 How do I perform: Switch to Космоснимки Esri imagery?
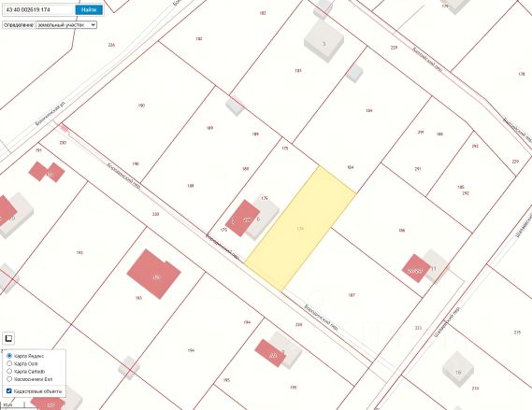(9, 379)
